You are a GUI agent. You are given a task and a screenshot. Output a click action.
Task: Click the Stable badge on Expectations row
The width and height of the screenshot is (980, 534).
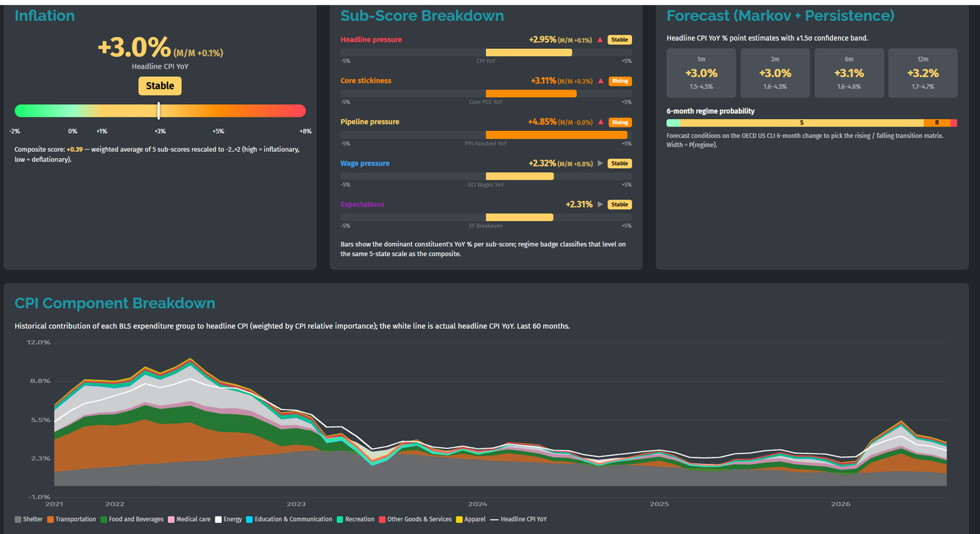coord(619,204)
